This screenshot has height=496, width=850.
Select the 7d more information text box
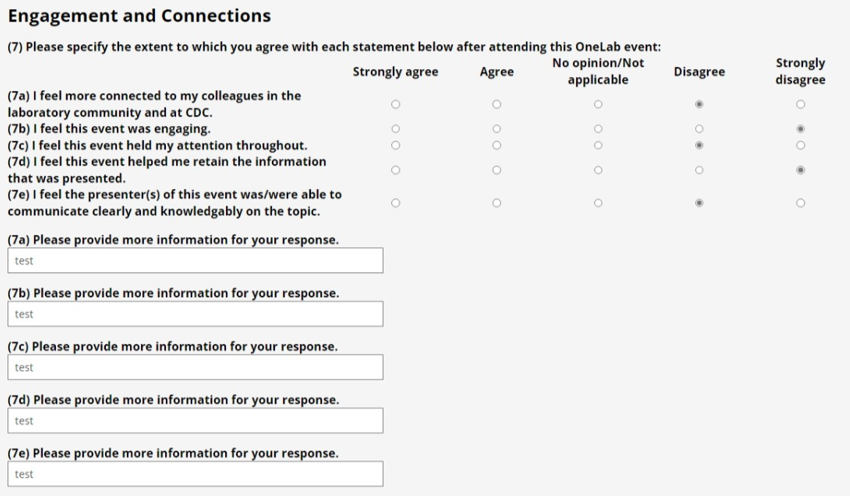click(195, 421)
